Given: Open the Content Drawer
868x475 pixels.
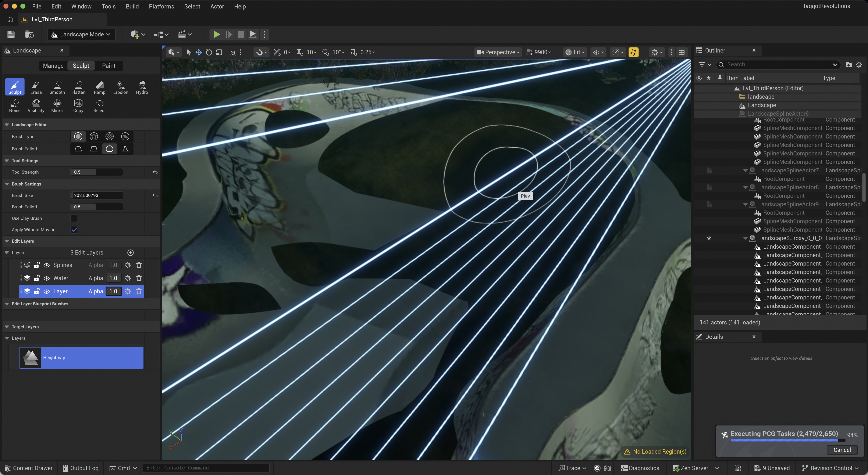Looking at the screenshot, I should 29,468.
